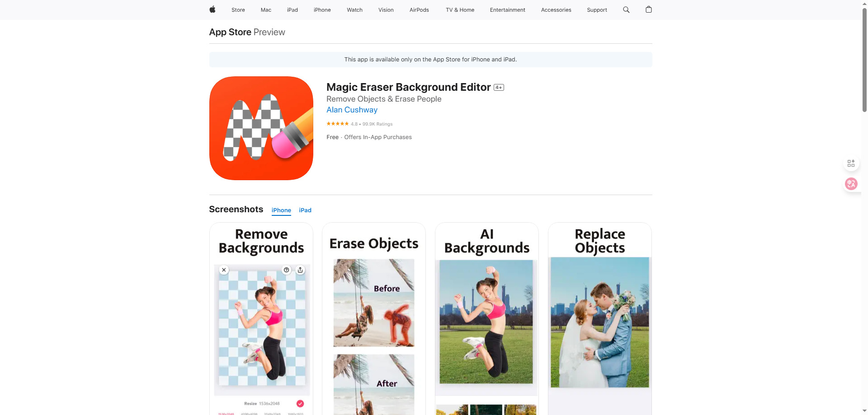This screenshot has width=868, height=415.
Task: Click the Magic Eraser app icon
Action: pos(261,128)
